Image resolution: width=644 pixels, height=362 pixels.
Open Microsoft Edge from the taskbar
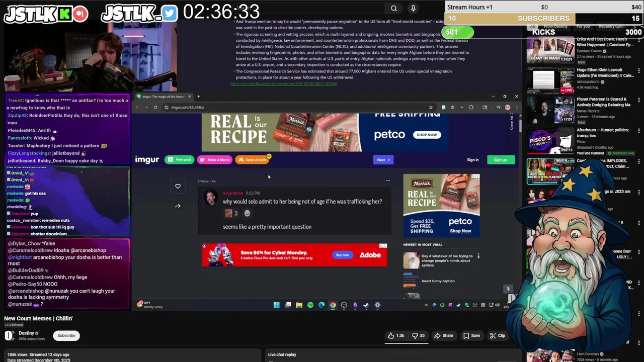click(x=321, y=305)
